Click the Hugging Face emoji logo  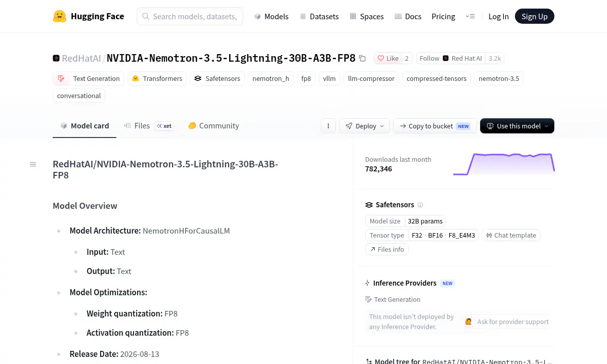point(60,16)
